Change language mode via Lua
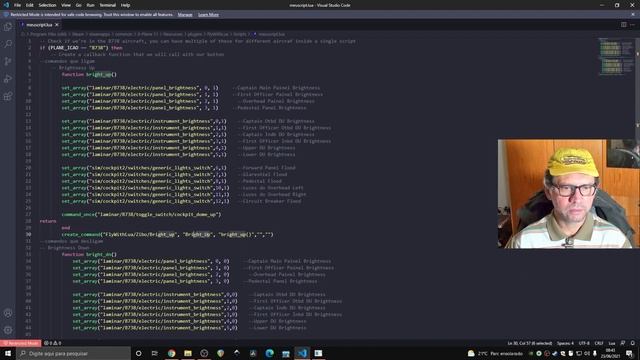This screenshot has width=640, height=360. 612,343
